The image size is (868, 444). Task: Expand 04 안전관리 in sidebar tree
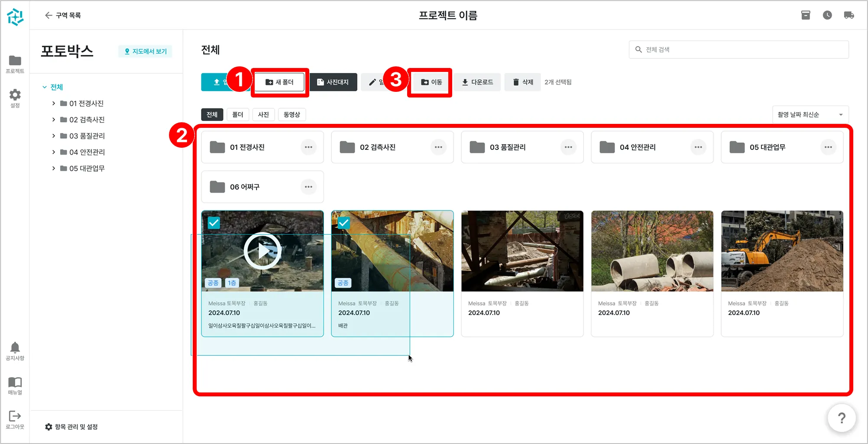(54, 152)
